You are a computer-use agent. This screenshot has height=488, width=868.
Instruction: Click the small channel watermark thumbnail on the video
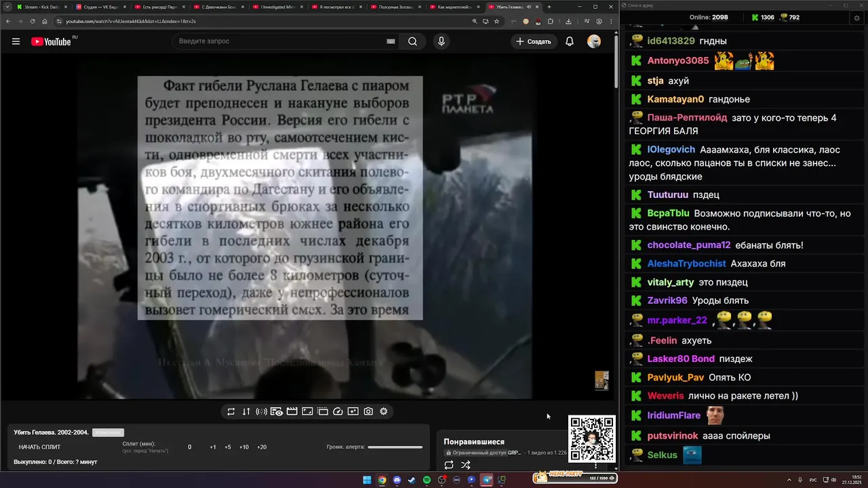[601, 380]
